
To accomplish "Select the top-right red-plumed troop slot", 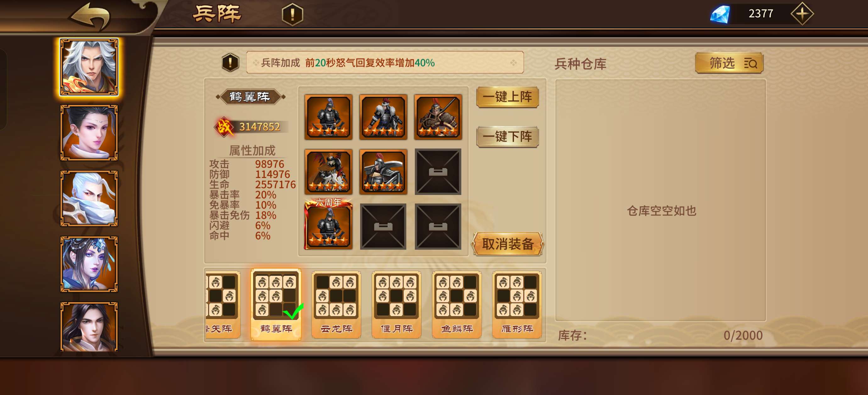I will 438,117.
